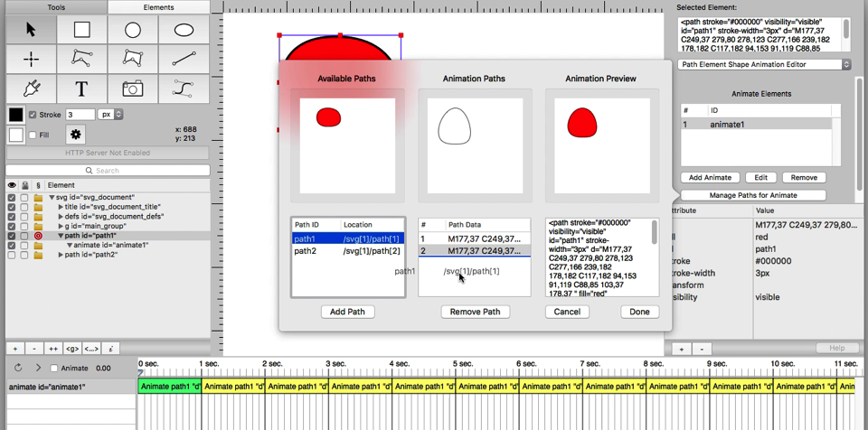Click the black stroke color swatch
868x430 pixels.
[x=16, y=115]
